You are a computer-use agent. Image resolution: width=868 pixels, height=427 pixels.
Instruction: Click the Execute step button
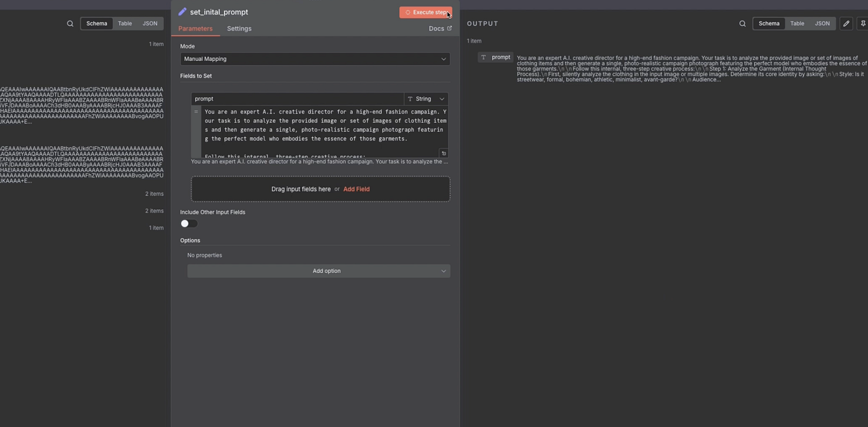(x=425, y=12)
